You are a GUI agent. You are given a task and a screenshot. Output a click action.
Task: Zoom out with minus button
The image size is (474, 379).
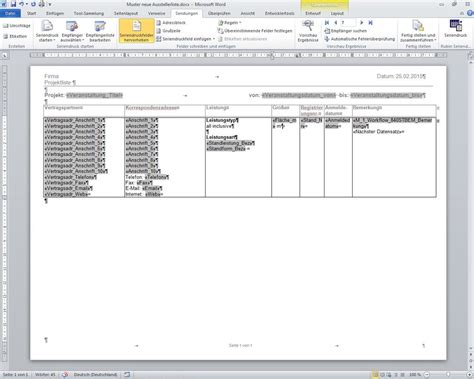coord(426,375)
